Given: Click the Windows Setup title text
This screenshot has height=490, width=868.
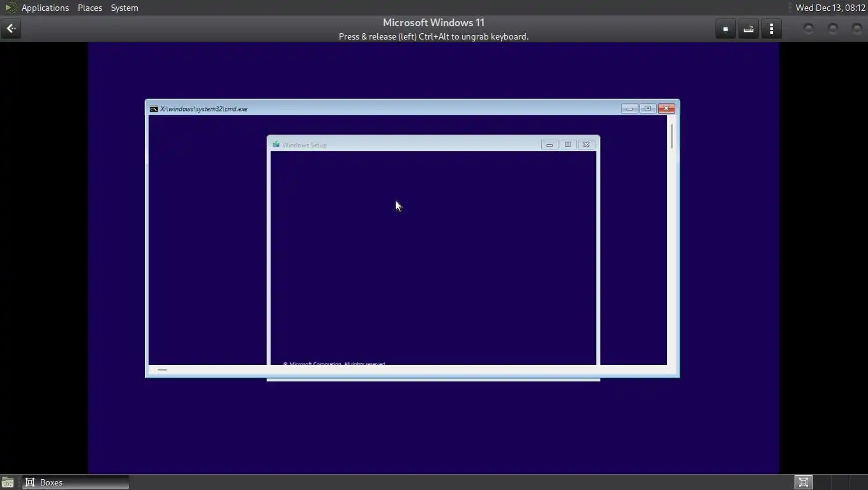Looking at the screenshot, I should 304,145.
